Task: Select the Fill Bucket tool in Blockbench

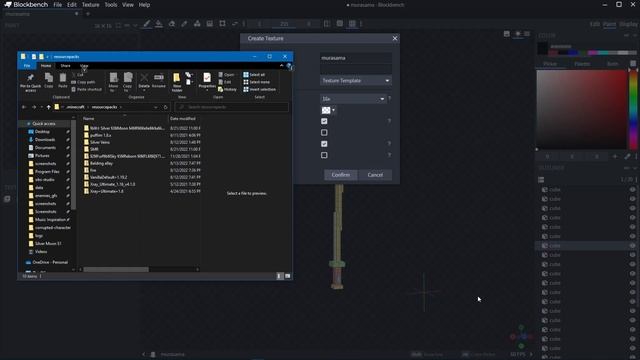Action: coord(159,24)
